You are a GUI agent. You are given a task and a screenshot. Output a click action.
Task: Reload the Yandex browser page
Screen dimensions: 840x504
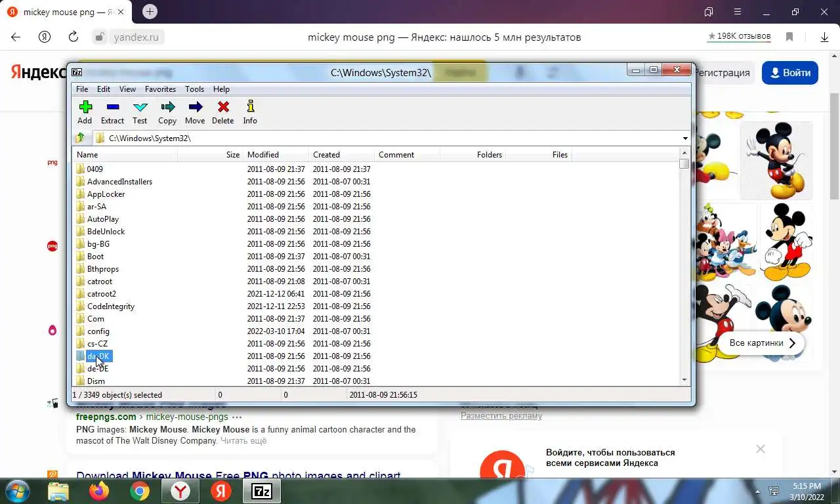click(73, 37)
